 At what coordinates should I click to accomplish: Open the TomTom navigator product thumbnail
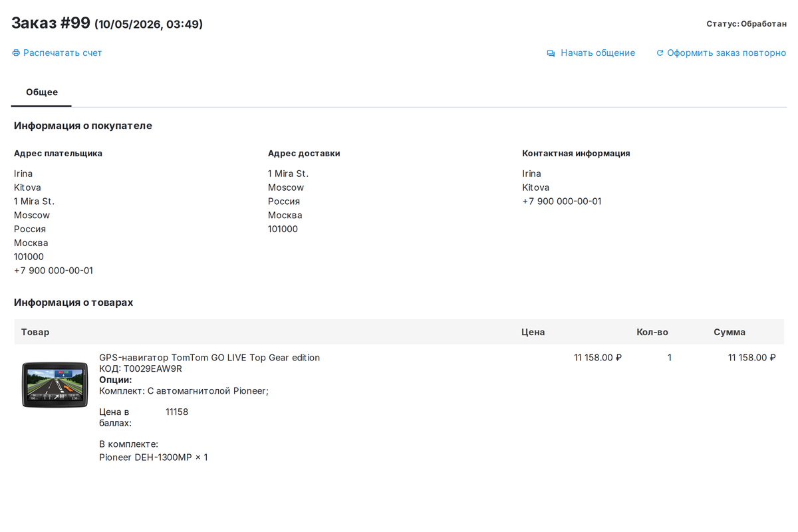55,384
